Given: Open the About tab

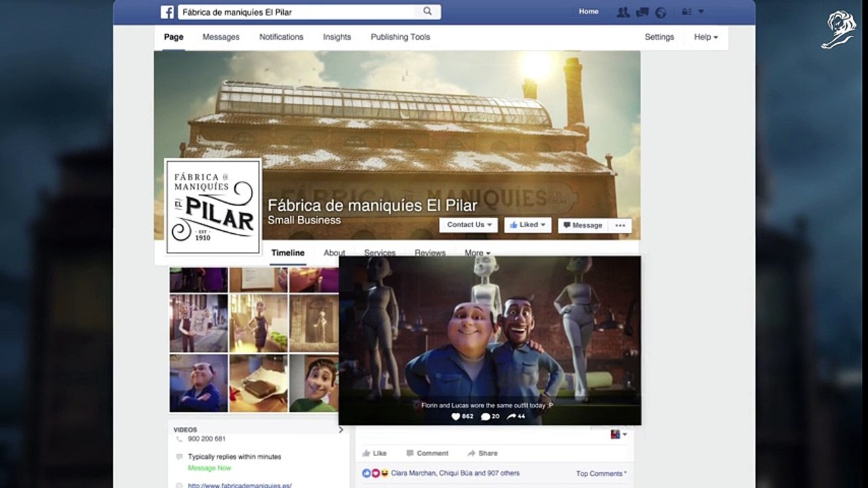Looking at the screenshot, I should point(334,253).
